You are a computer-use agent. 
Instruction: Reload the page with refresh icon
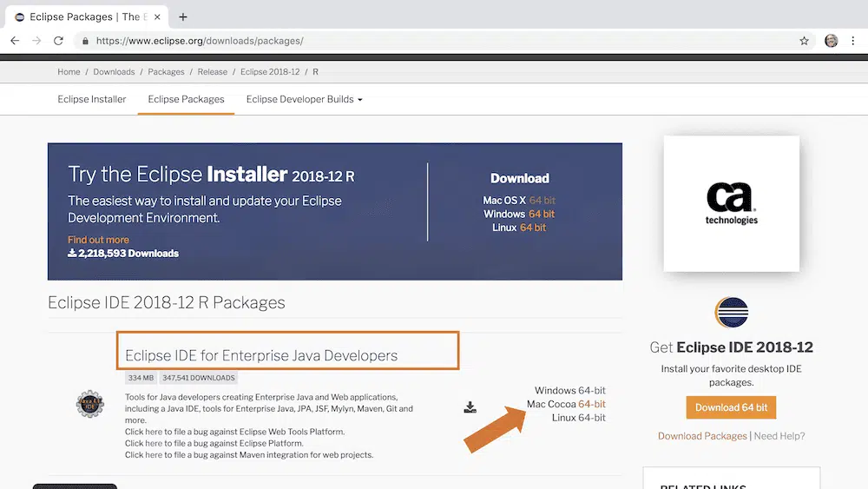58,41
